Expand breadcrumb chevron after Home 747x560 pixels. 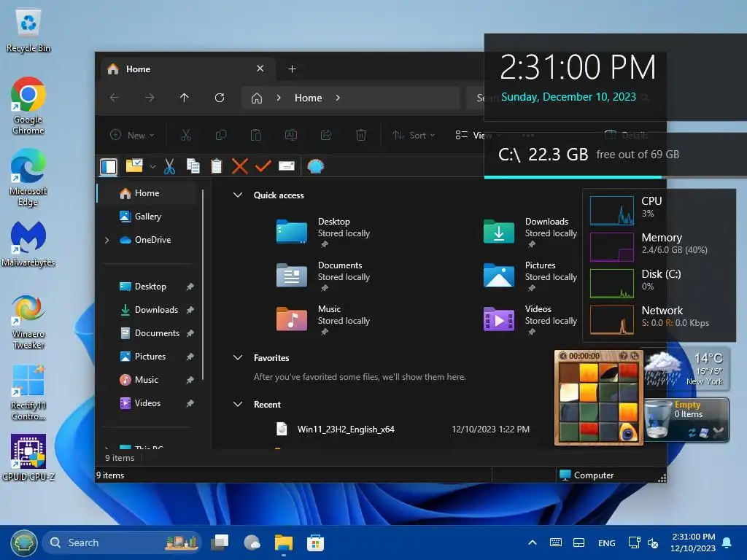338,98
